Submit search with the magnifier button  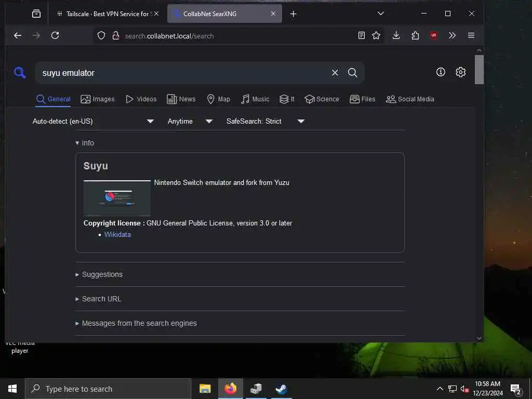353,73
